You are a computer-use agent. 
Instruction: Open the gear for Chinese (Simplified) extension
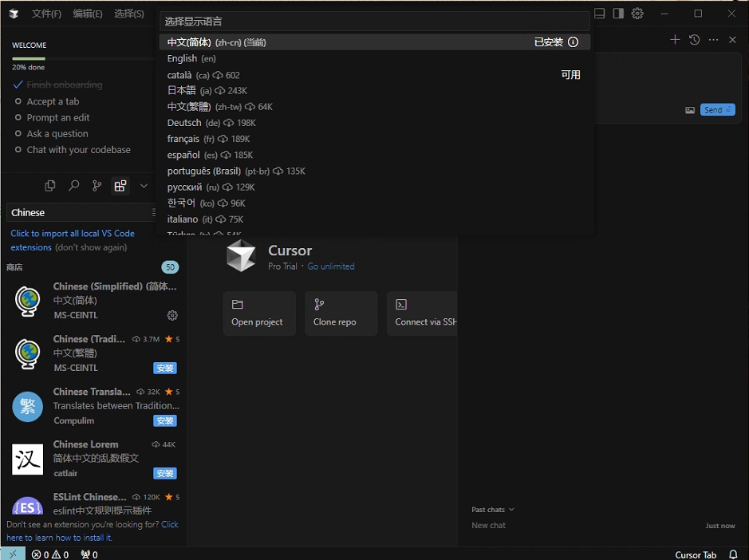click(172, 315)
